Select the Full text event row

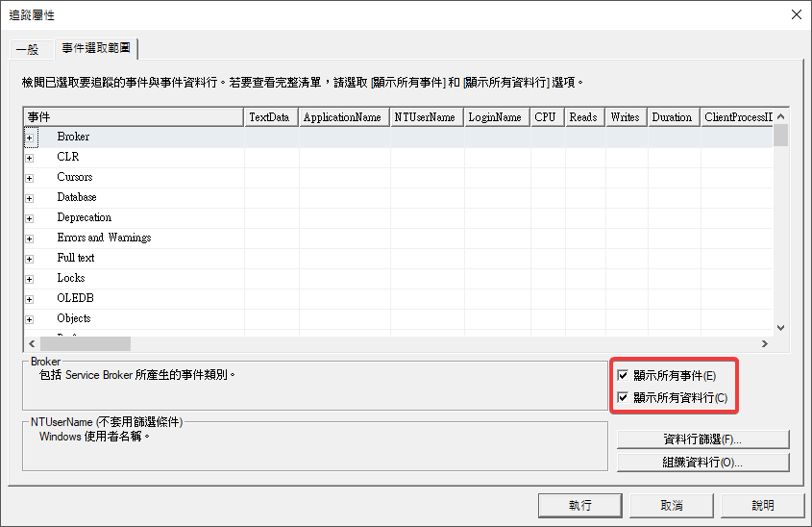[76, 258]
